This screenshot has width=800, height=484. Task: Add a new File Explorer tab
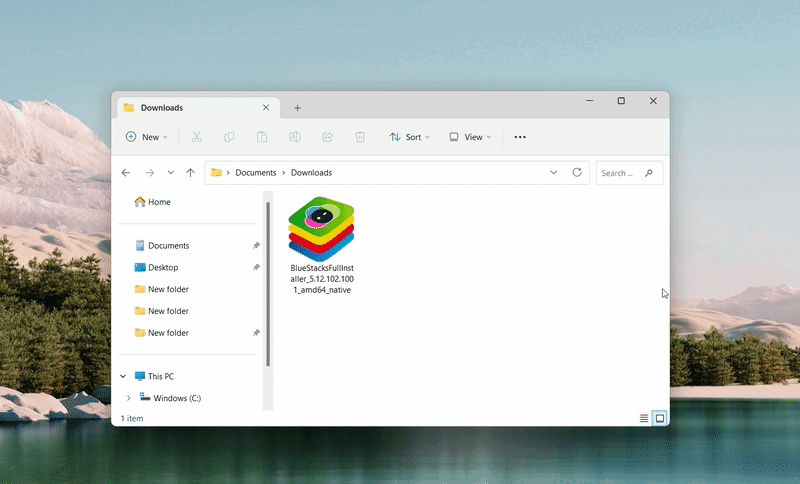(297, 108)
